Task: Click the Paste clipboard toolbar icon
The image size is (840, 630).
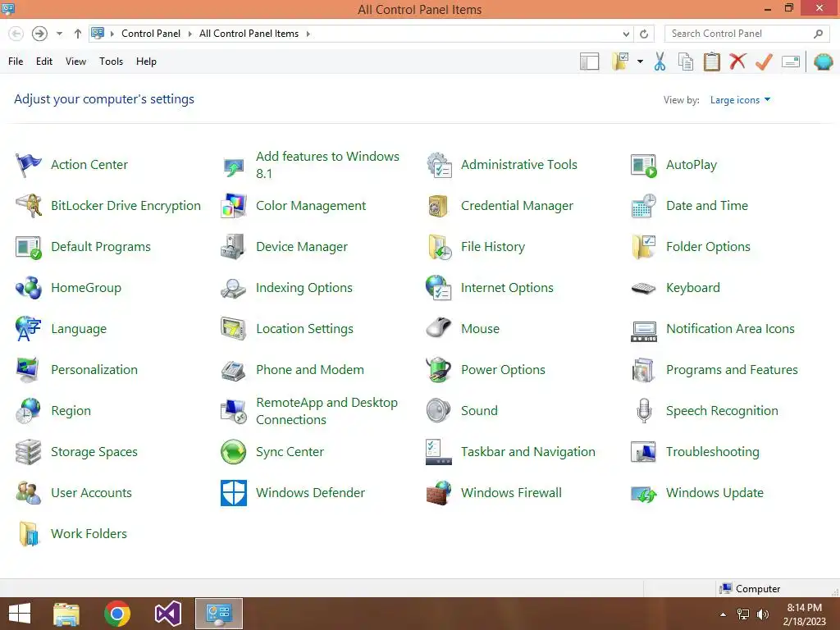Action: tap(711, 62)
